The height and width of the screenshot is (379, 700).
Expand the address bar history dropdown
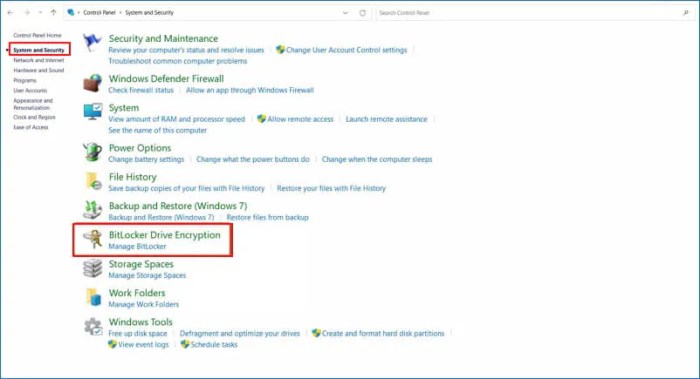(345, 13)
